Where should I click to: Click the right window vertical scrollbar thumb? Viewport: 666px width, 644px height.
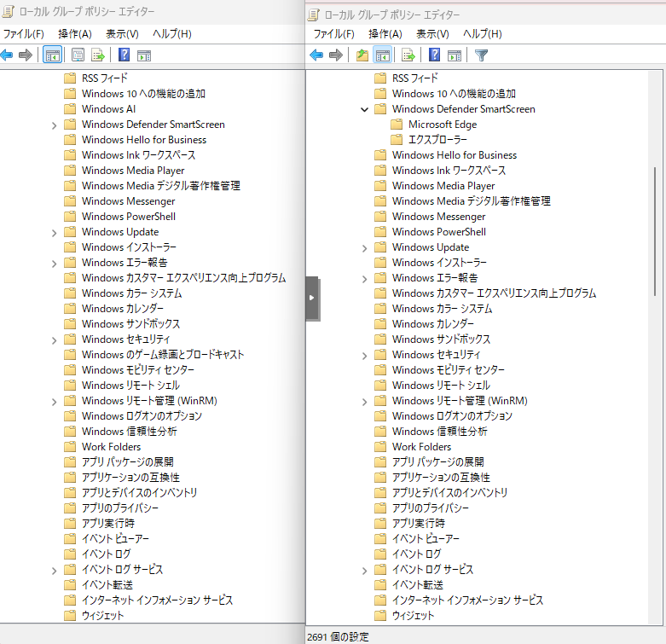655,231
